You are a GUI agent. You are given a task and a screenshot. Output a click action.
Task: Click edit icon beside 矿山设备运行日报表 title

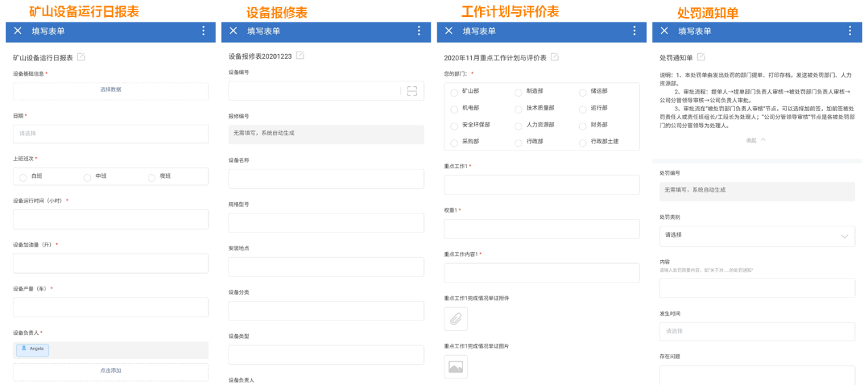click(81, 57)
